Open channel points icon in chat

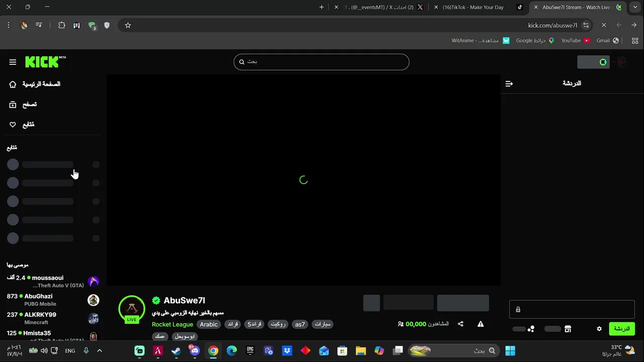(x=531, y=329)
